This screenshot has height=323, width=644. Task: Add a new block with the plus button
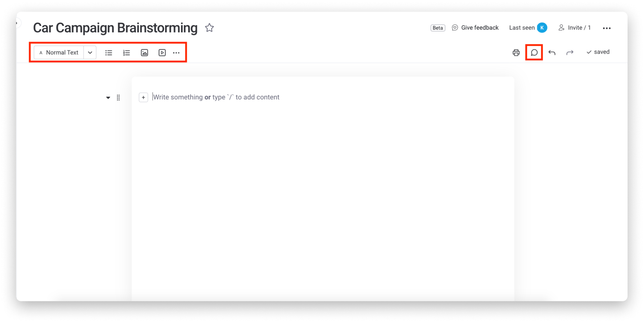click(143, 97)
